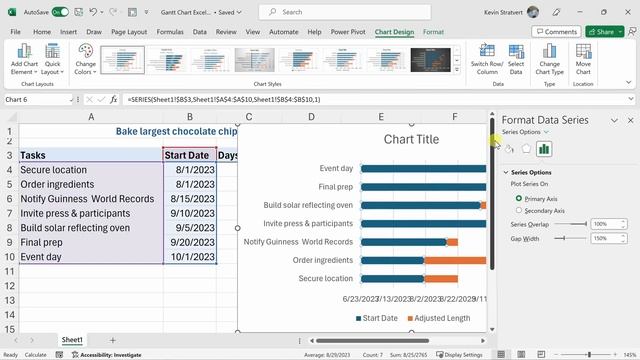
Task: Open Change Colors palette
Action: coord(85,60)
